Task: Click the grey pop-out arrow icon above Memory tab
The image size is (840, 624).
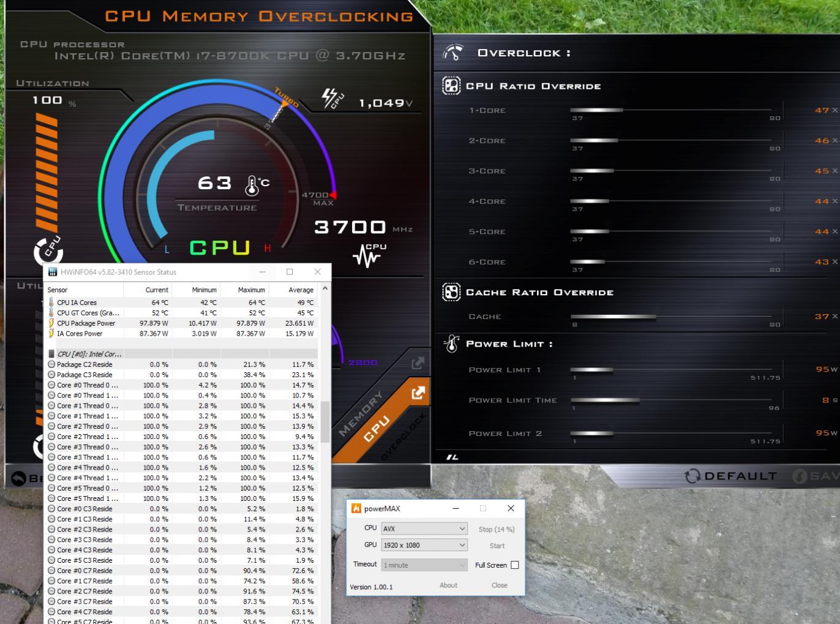Action: [418, 364]
